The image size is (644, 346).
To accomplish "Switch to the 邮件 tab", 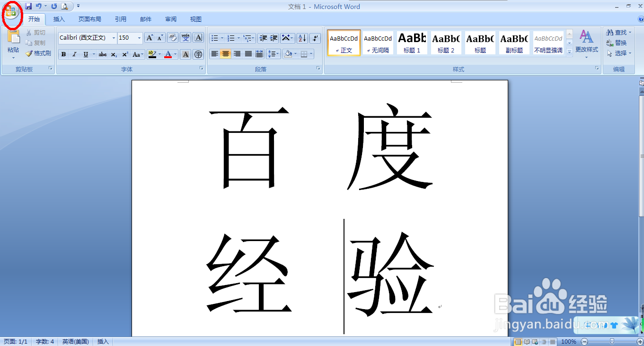I will pos(146,19).
